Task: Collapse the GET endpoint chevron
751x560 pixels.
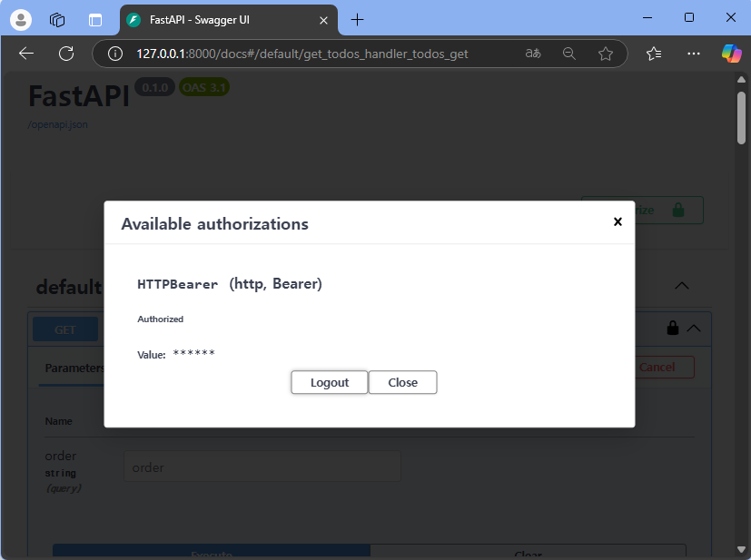Action: point(694,329)
